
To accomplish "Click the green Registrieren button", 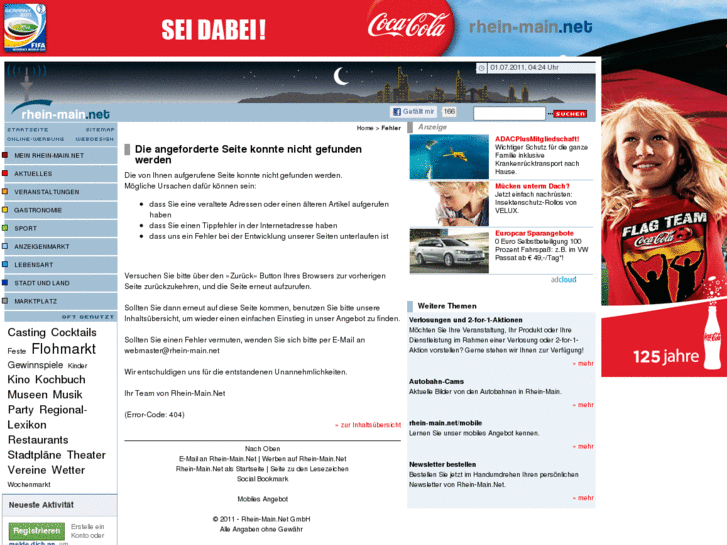I will (x=37, y=531).
